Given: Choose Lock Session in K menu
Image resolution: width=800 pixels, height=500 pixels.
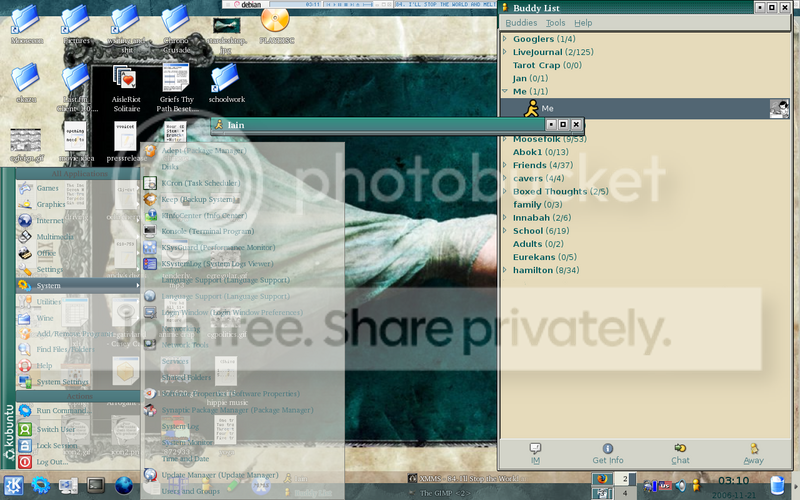Looking at the screenshot, I should click(x=78, y=445).
